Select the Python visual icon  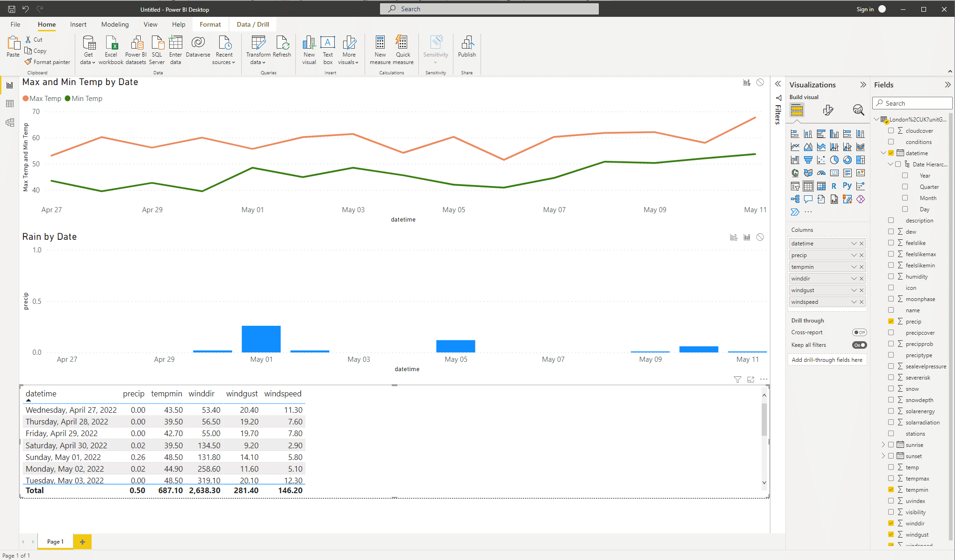(847, 186)
